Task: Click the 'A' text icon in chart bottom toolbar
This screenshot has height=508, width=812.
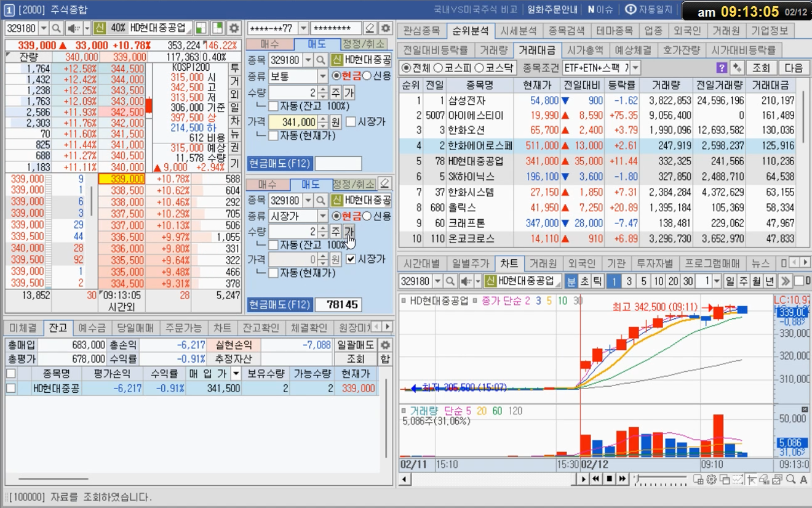Action: [x=803, y=479]
